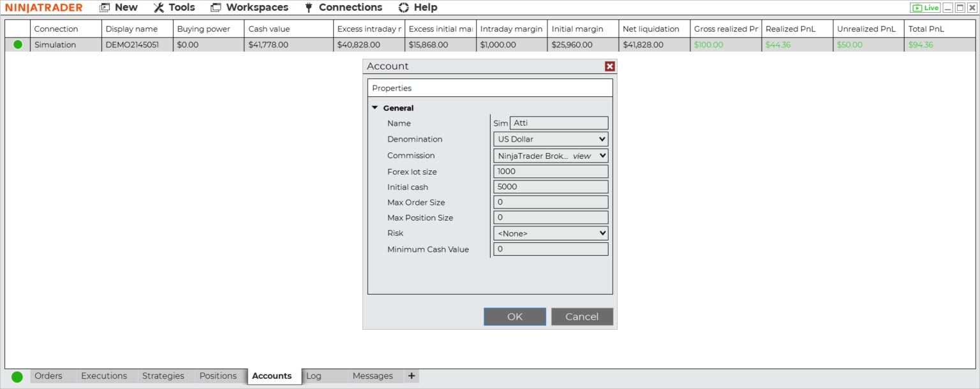Click the Initial margin column header
The width and height of the screenshot is (980, 389).
pos(583,29)
